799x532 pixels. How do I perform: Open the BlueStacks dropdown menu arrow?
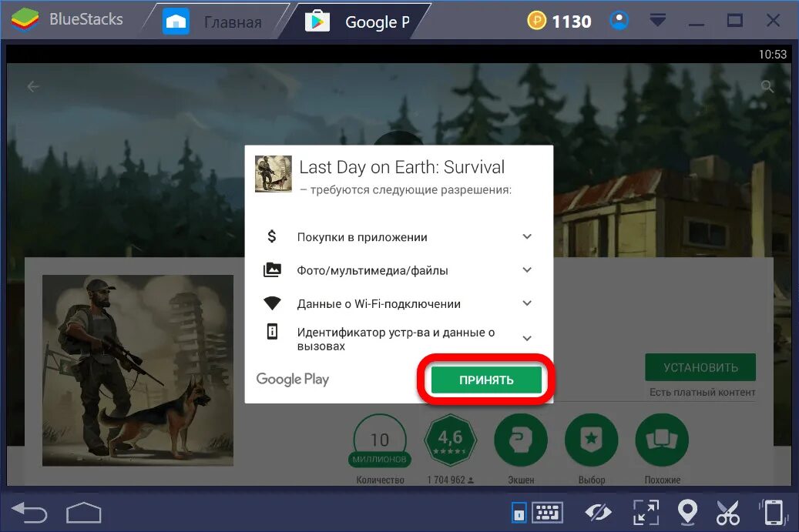(658, 20)
